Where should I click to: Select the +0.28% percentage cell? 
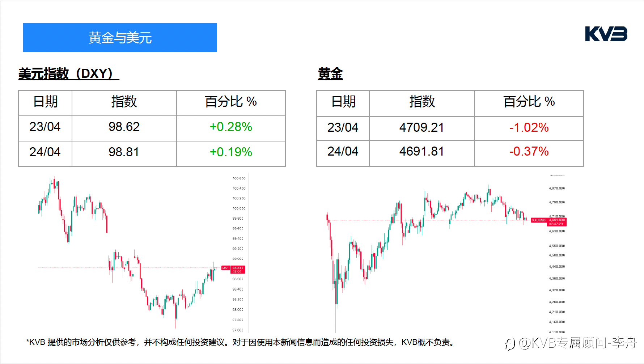[x=231, y=127]
